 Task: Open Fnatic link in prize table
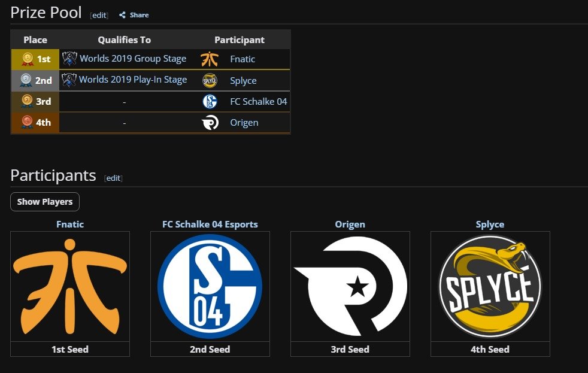243,59
